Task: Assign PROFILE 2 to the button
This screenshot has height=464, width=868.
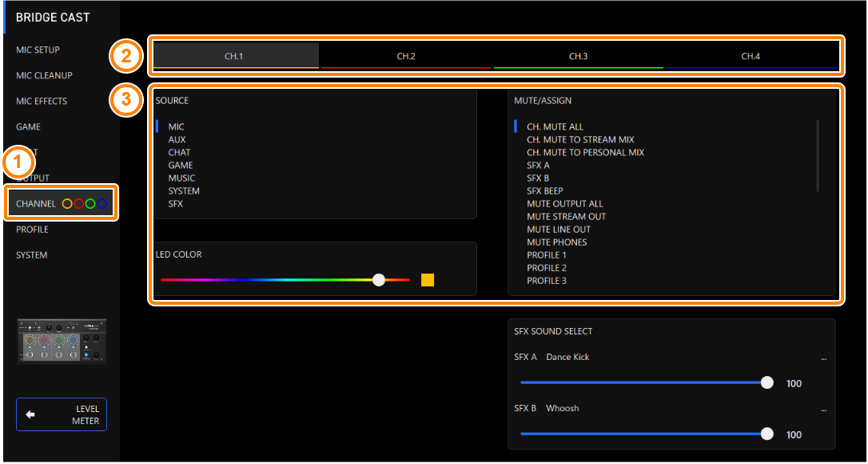Action: (547, 268)
